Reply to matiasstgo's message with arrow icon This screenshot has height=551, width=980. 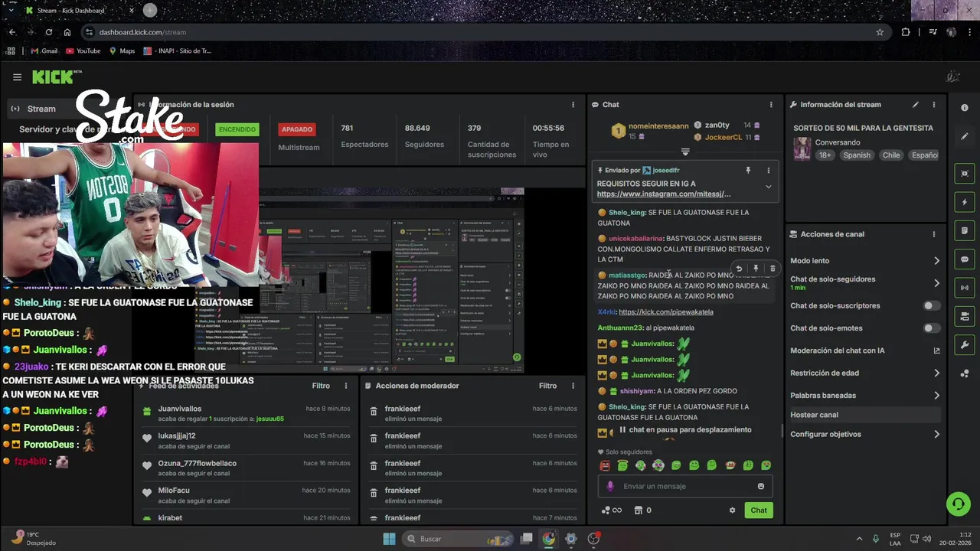click(x=739, y=269)
